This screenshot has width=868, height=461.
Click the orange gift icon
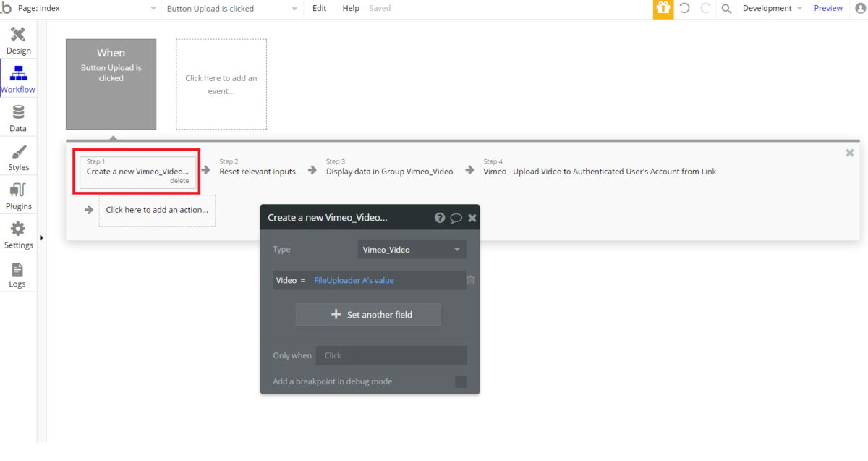(x=663, y=9)
